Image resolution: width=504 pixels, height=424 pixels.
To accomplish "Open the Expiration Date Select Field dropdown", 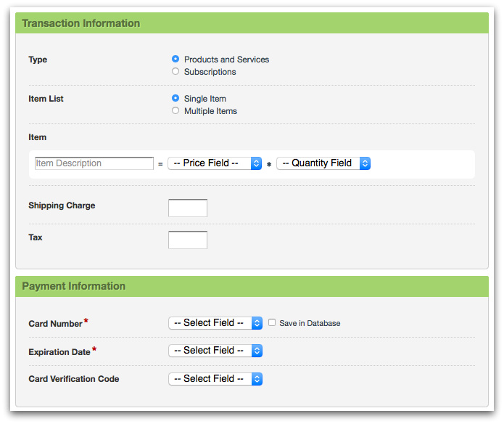I will [x=215, y=351].
